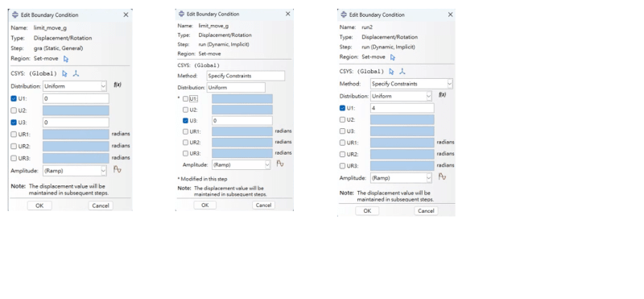Open amplitude curve icon in gra step dialog
644x299 pixels.
117,169
